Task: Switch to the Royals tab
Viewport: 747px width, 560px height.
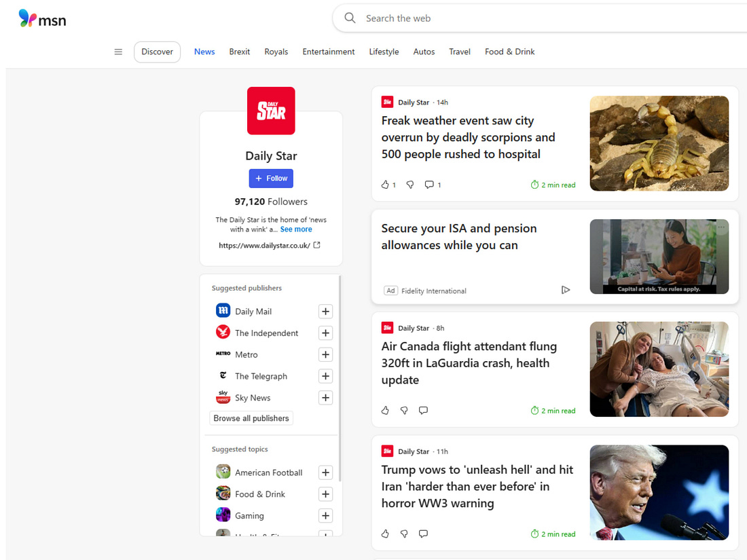Action: pyautogui.click(x=276, y=52)
